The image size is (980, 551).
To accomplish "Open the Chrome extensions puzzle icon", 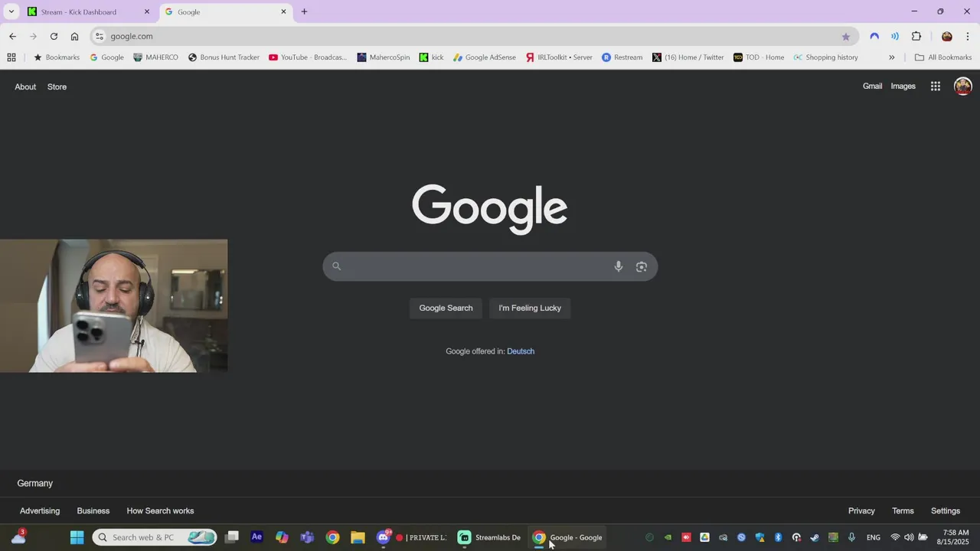I will (916, 36).
